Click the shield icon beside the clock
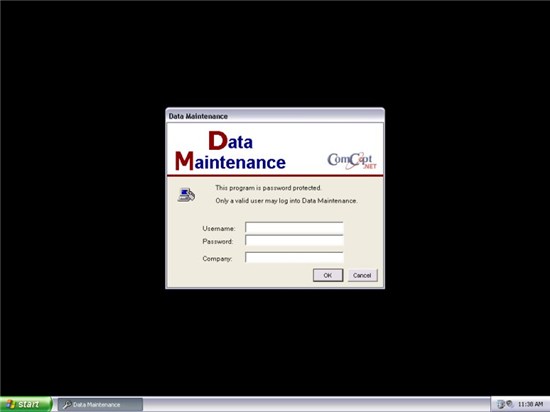This screenshot has width=550, height=412. [x=509, y=404]
